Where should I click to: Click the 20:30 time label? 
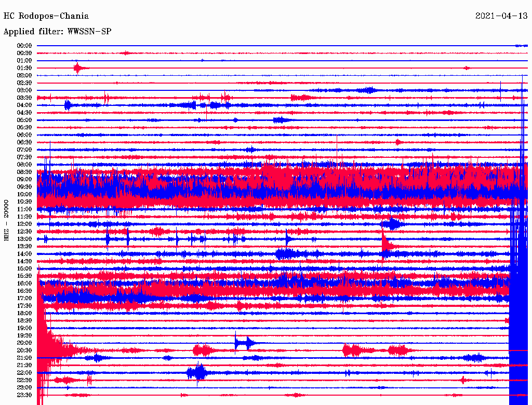pos(24,350)
